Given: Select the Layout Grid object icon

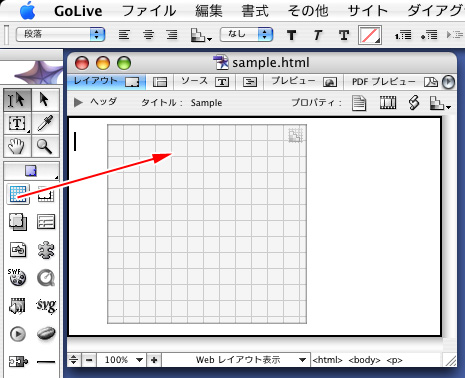Looking at the screenshot, I should [x=18, y=194].
